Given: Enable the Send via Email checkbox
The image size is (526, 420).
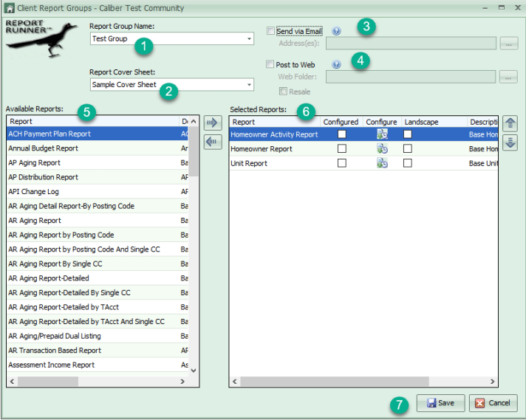Looking at the screenshot, I should 270,31.
